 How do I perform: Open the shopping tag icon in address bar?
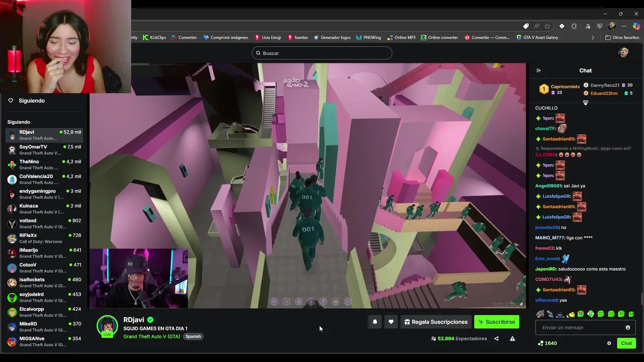(526, 26)
